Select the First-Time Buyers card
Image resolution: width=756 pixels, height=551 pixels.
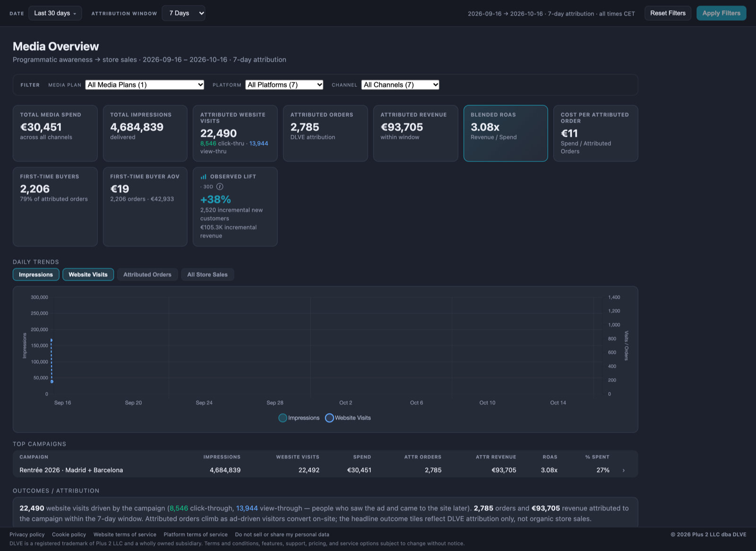(55, 207)
